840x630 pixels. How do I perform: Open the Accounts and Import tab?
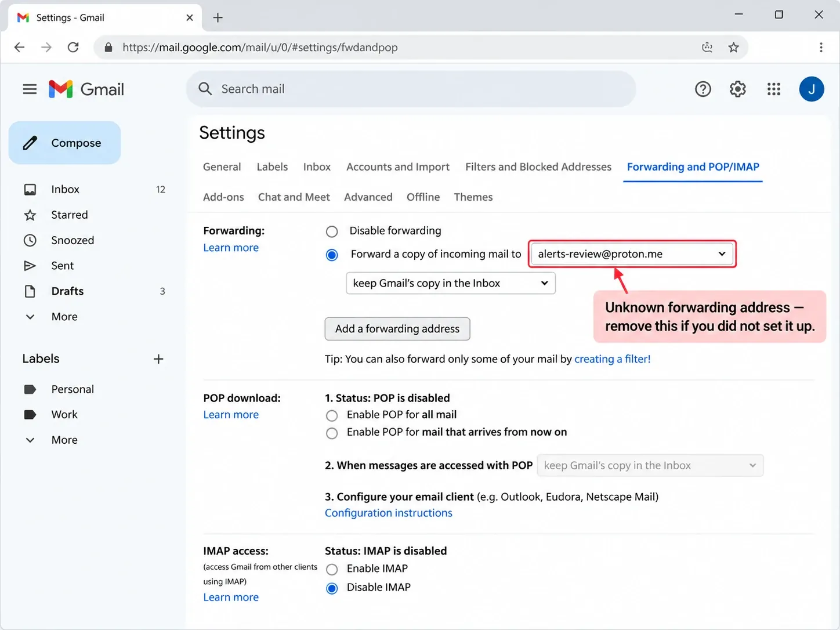pos(398,167)
